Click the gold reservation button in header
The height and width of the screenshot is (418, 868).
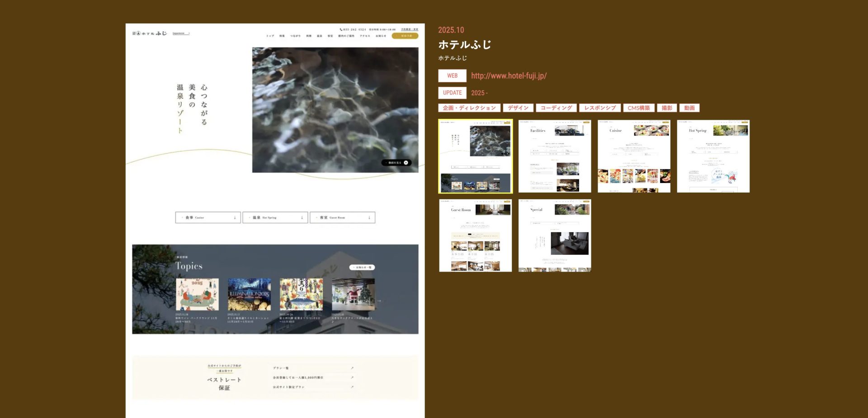405,36
